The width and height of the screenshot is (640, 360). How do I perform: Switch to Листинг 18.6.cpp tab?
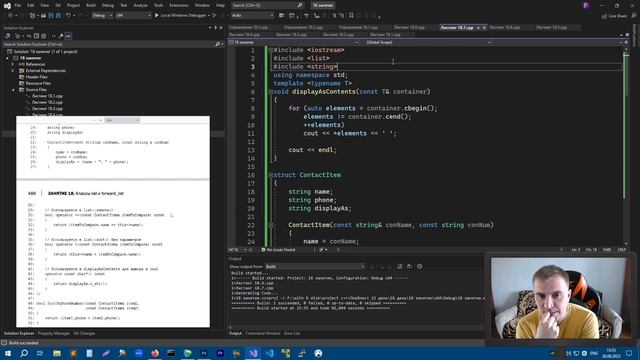(x=504, y=27)
